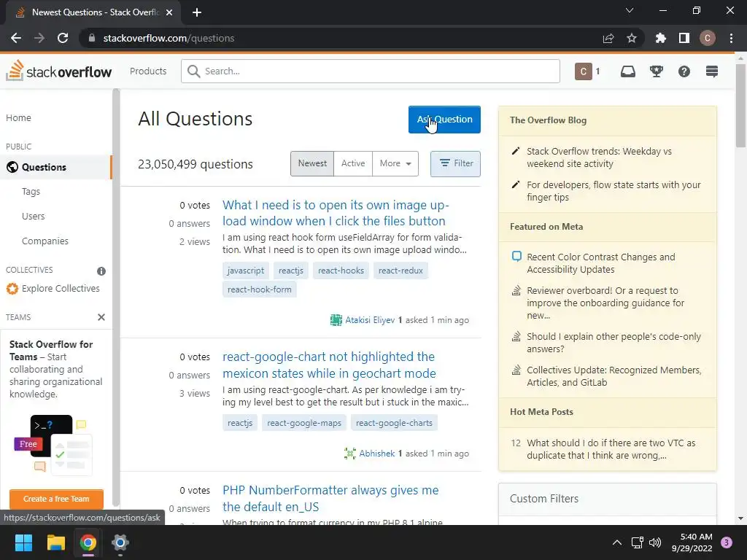Screen dimensions: 747x560
Task: Toggle the browser side panel icon
Action: coord(684,38)
